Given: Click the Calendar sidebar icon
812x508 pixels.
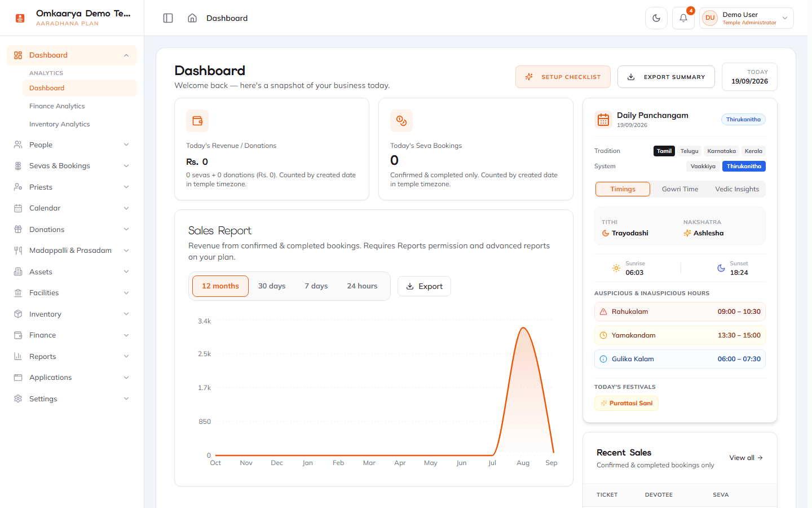Looking at the screenshot, I should [18, 208].
